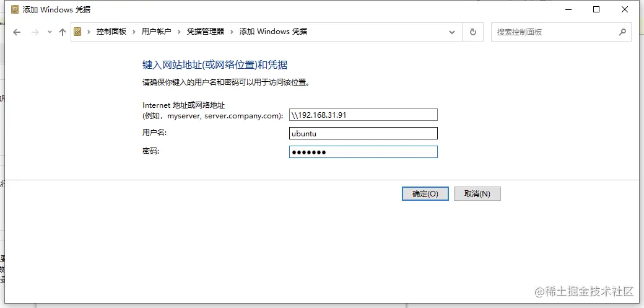The height and width of the screenshot is (308, 644).
Task: Click the 密码 password field
Action: point(363,152)
